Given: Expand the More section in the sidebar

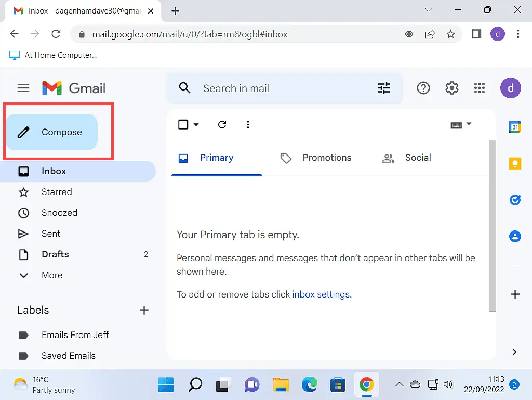Looking at the screenshot, I should pyautogui.click(x=52, y=275).
